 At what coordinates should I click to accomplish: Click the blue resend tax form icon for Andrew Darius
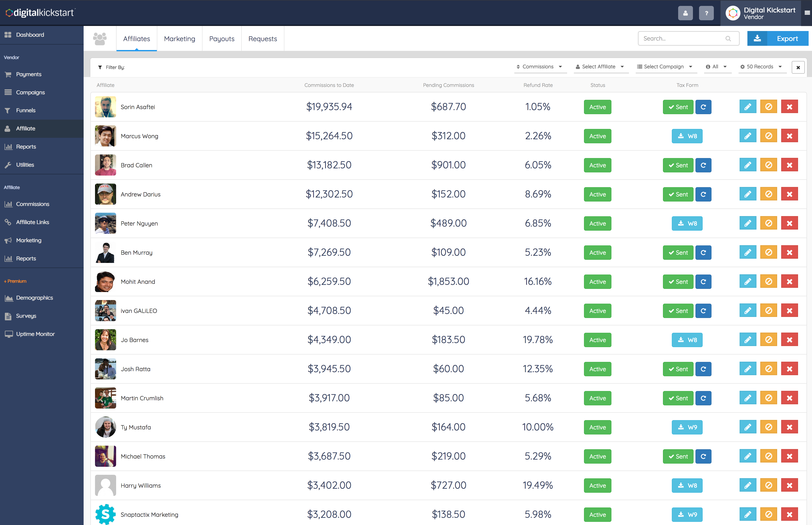pyautogui.click(x=703, y=194)
